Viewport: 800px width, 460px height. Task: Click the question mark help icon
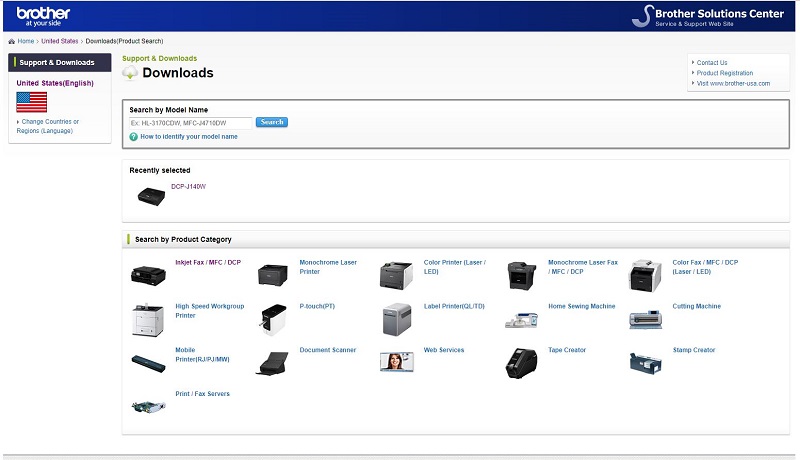coord(134,137)
